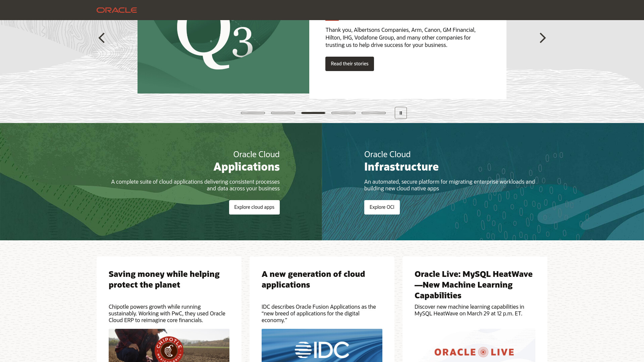
Task: Open the Applications heading under Oracle Cloud
Action: click(x=247, y=167)
